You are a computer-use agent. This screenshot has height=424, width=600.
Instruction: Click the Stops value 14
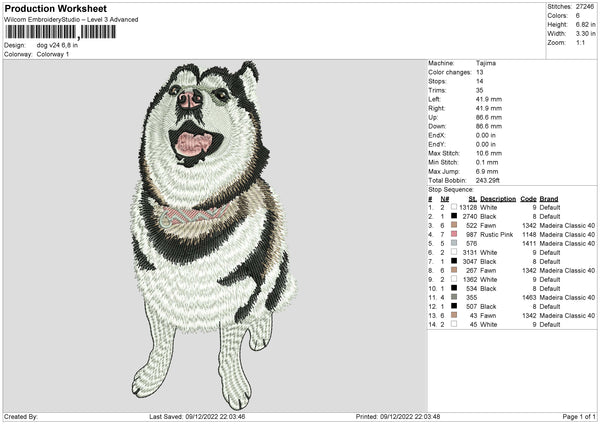click(x=479, y=81)
